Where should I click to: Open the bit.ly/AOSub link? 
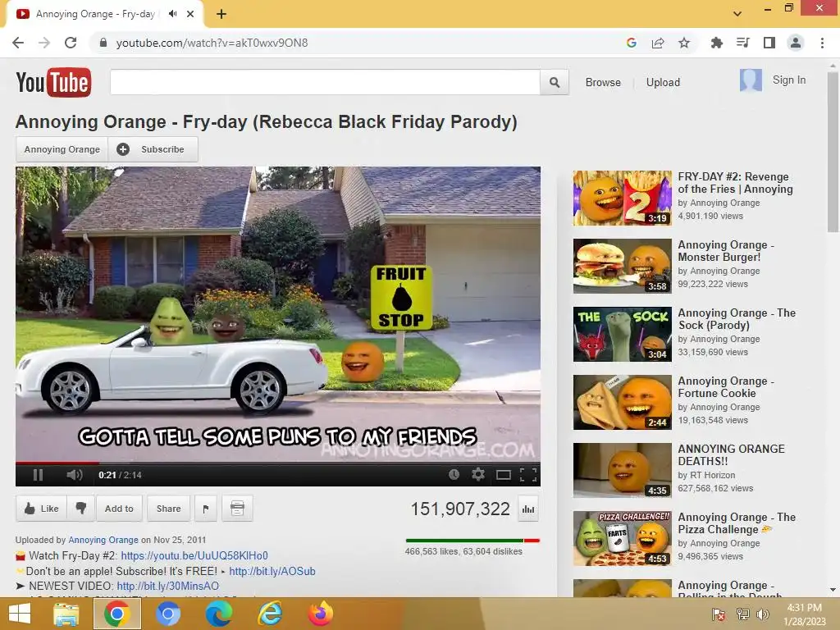click(272, 571)
